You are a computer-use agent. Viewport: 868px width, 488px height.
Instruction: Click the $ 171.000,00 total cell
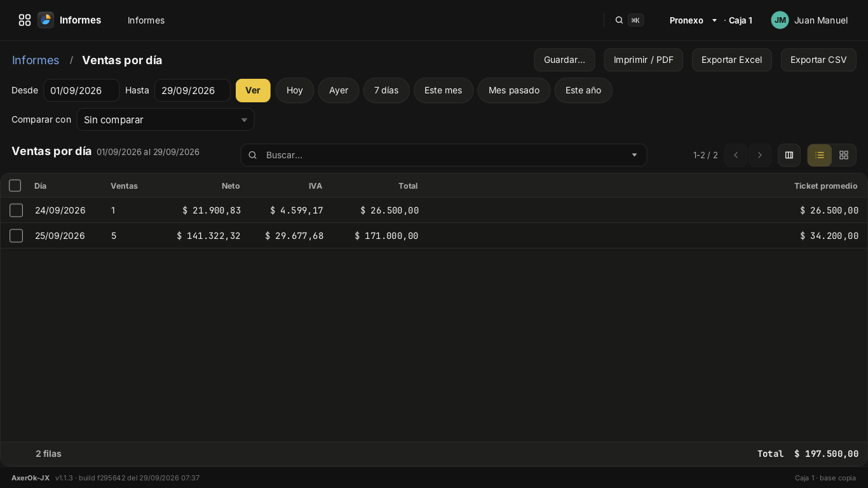click(386, 236)
